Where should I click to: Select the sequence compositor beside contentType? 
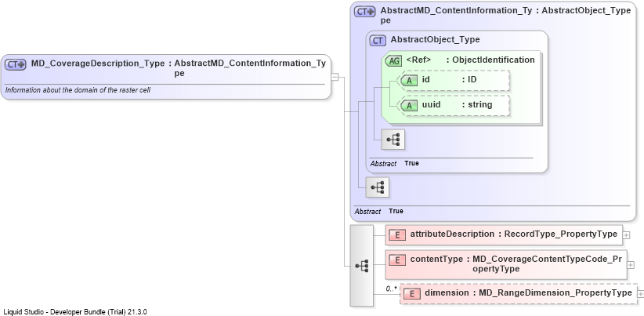tap(362, 266)
